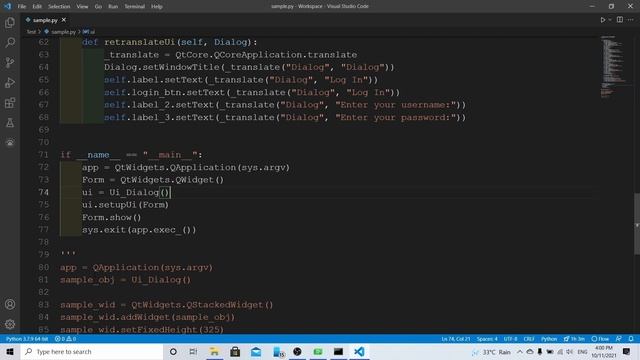Split the editor to the right
The height and width of the screenshot is (360, 640).
[620, 20]
